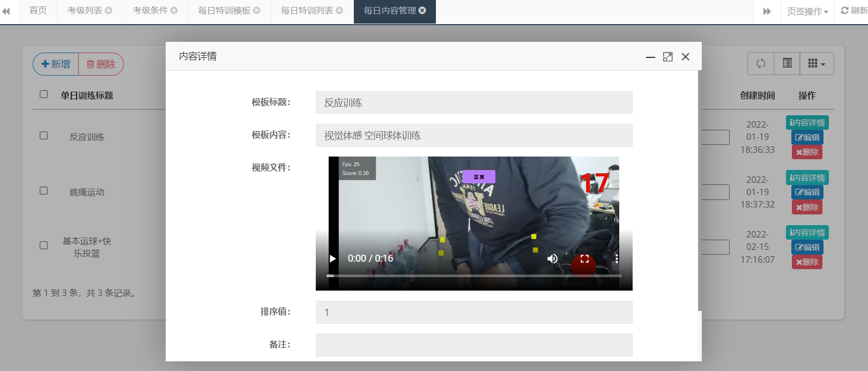The height and width of the screenshot is (371, 868).
Task: Mute the video volume speaker icon
Action: tap(552, 258)
